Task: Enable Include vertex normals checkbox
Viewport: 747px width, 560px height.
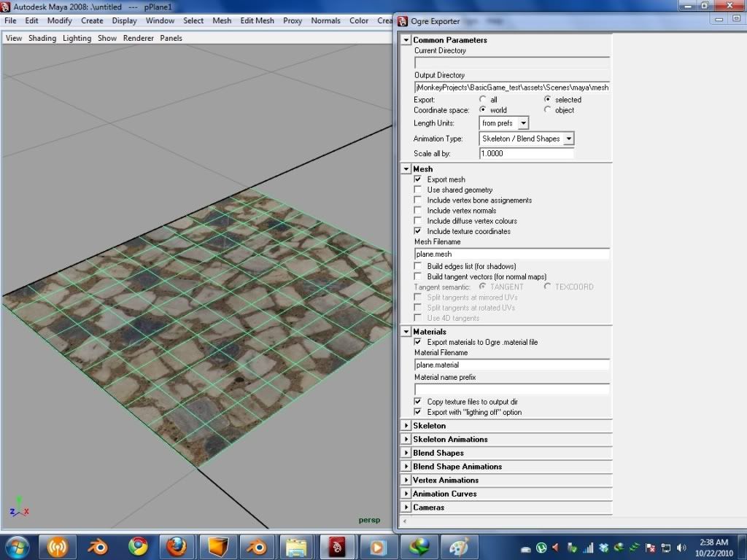Action: coord(418,211)
